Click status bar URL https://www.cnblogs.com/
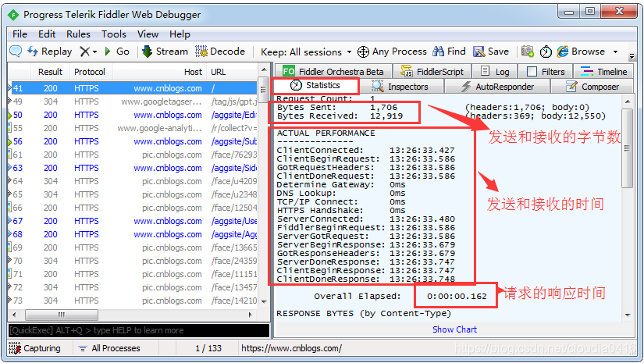Screen dimensions: 644x363 point(291,348)
